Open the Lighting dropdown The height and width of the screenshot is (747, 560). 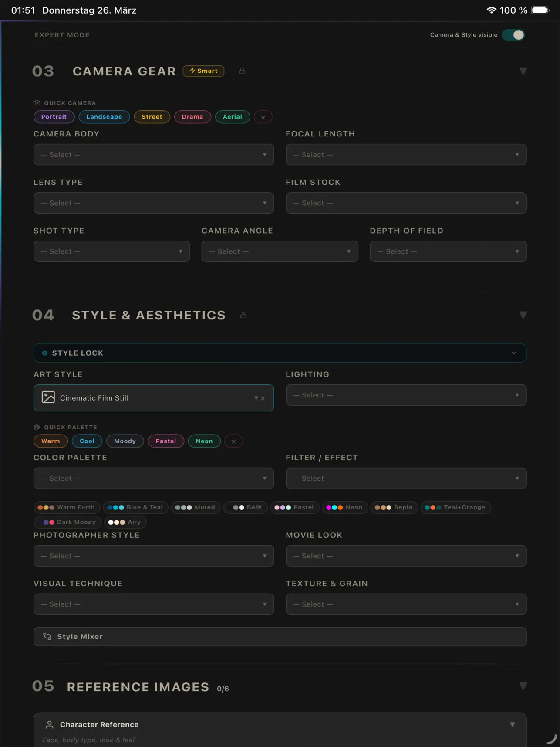tap(406, 395)
